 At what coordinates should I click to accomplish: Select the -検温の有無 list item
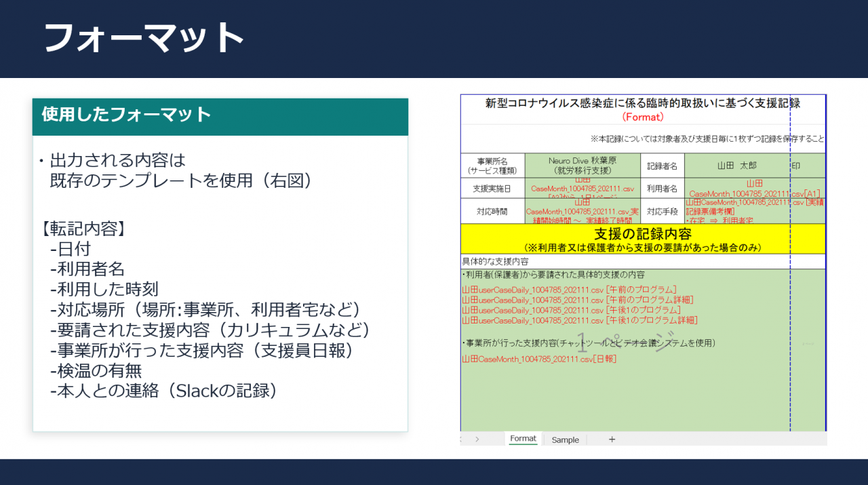(x=96, y=371)
